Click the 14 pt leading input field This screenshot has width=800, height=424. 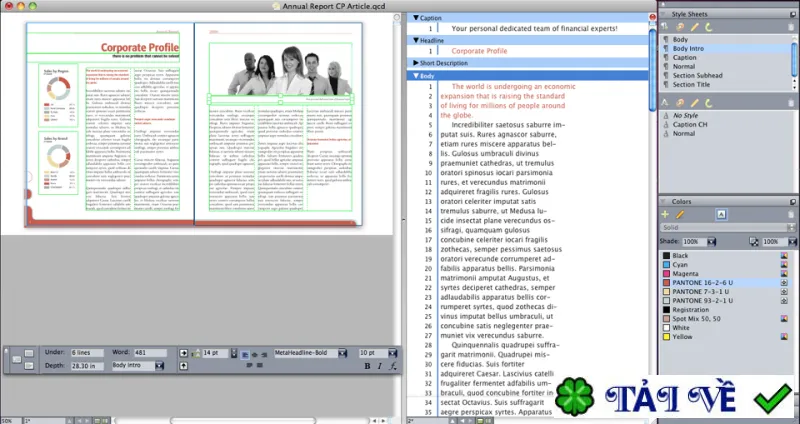pos(215,353)
